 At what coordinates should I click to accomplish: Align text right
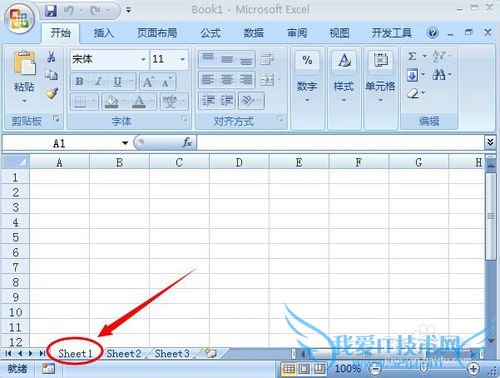coord(246,80)
